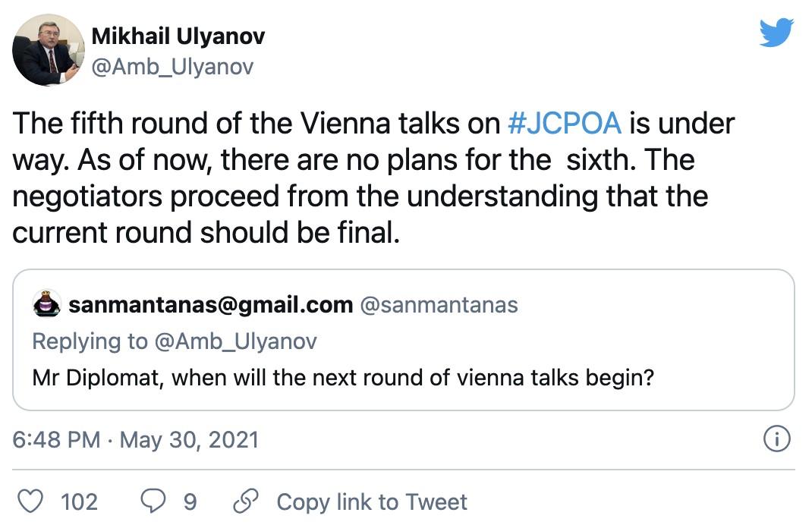The height and width of the screenshot is (525, 812).
Task: Click the "Replying to @Amb_Ulyanov" line
Action: (175, 341)
